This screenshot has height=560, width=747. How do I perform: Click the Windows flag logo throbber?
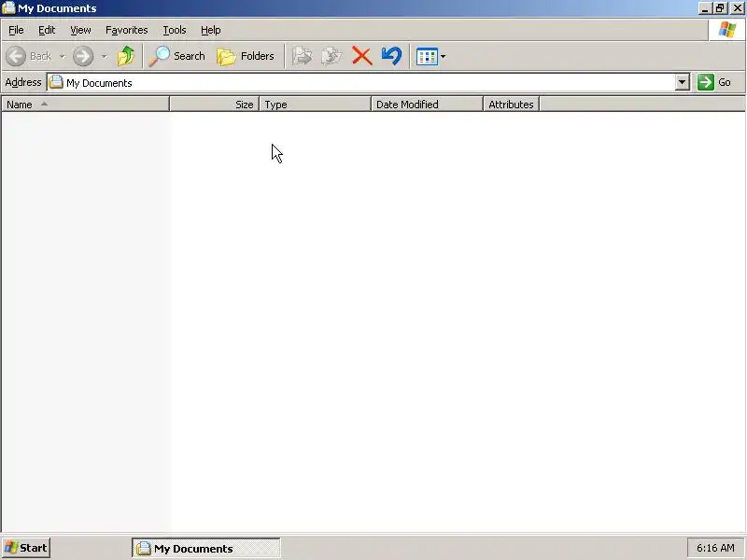(727, 30)
